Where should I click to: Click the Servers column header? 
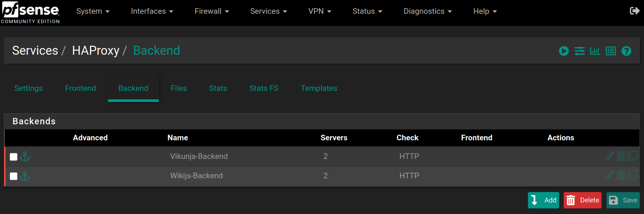(x=334, y=138)
